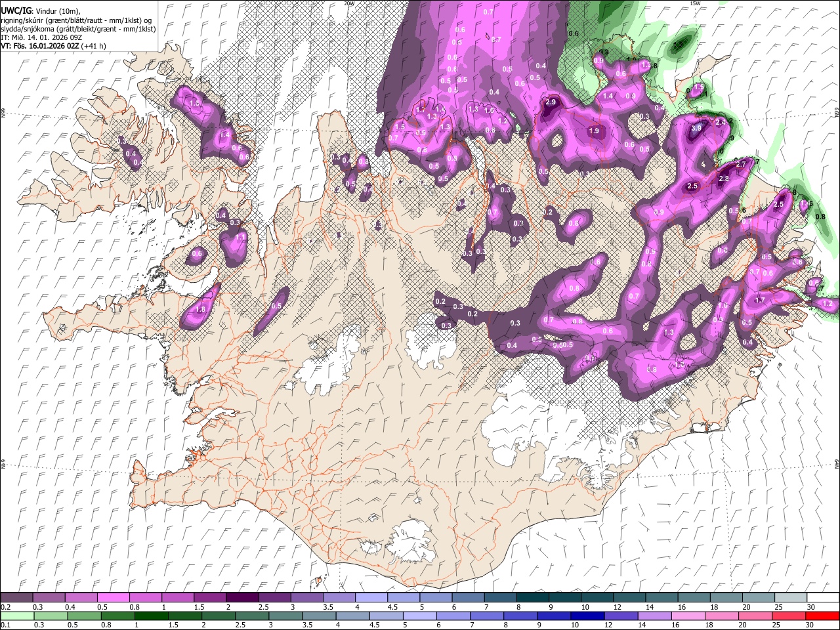Viewport: 840px width, 630px height.
Task: Click the 15W longitude label at the top
Action: click(695, 3)
